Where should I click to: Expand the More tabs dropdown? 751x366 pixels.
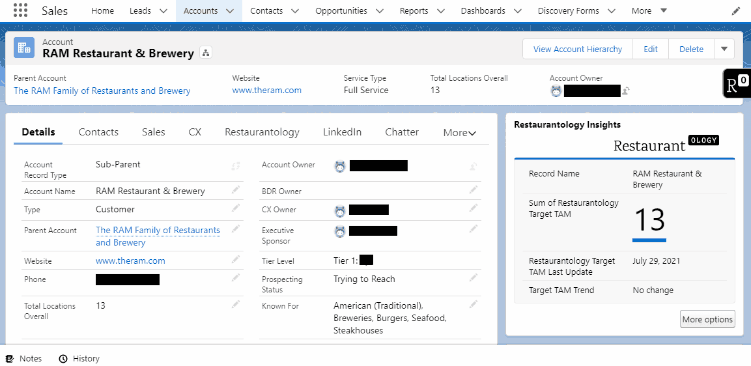459,133
